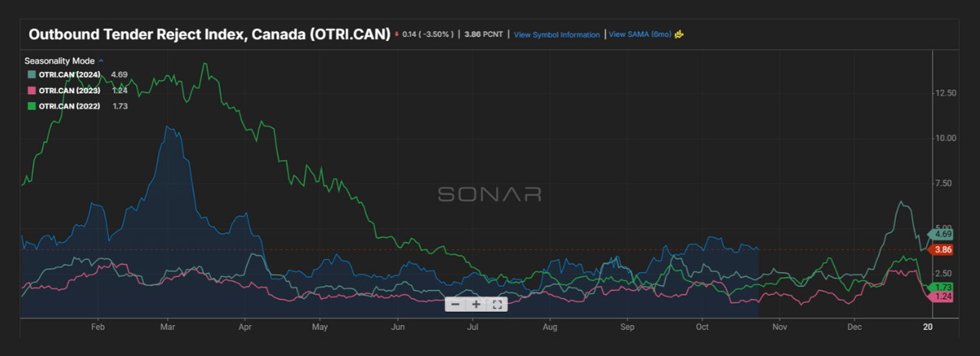
Task: Click the OTRI.CAN (2024) legend color swatch
Action: (32, 74)
